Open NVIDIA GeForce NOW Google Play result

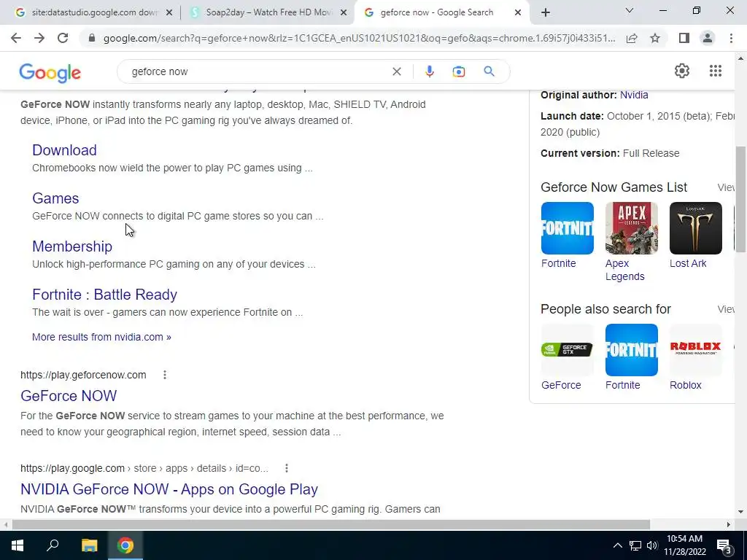pyautogui.click(x=169, y=489)
